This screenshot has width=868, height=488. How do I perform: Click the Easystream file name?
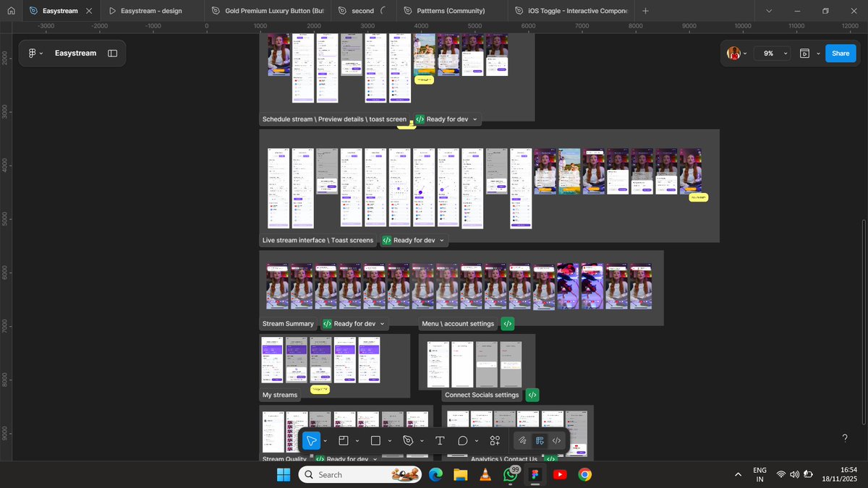[x=75, y=53]
